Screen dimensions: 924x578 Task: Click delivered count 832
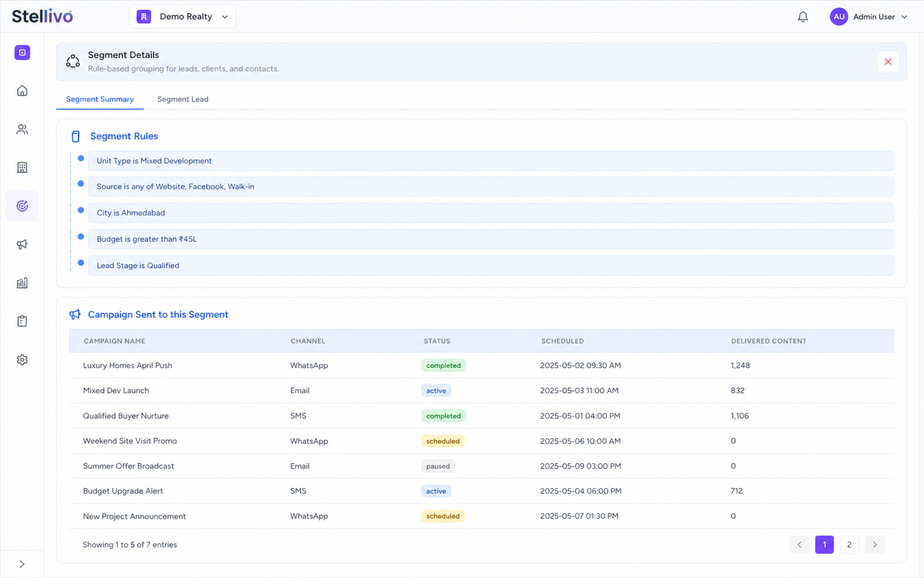pos(738,391)
